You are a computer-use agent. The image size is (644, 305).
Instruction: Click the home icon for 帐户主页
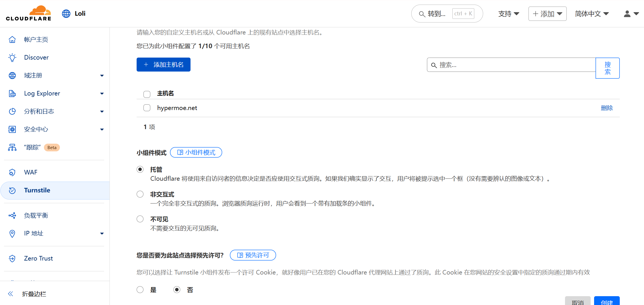click(12, 39)
